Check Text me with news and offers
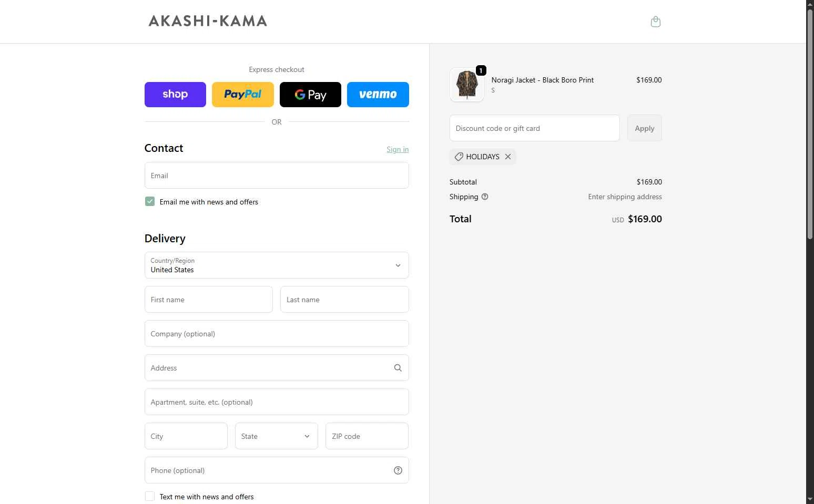Screen dimensions: 814x504 tap(150, 496)
